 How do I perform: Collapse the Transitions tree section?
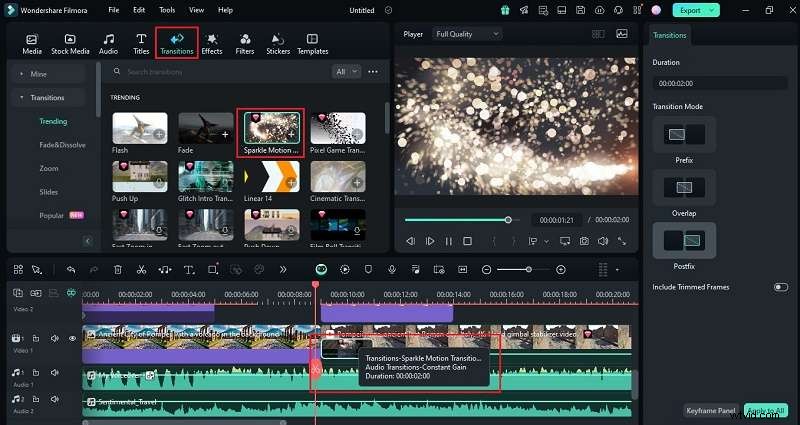coord(21,97)
